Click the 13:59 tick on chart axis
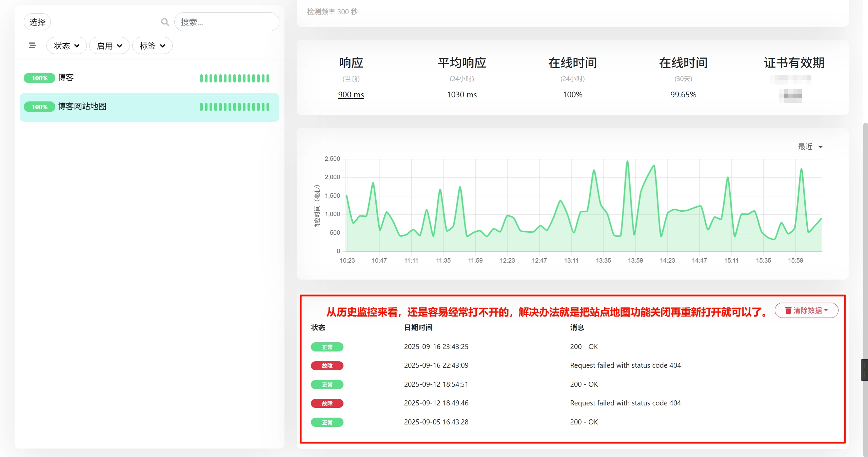The height and width of the screenshot is (457, 868). [635, 261]
